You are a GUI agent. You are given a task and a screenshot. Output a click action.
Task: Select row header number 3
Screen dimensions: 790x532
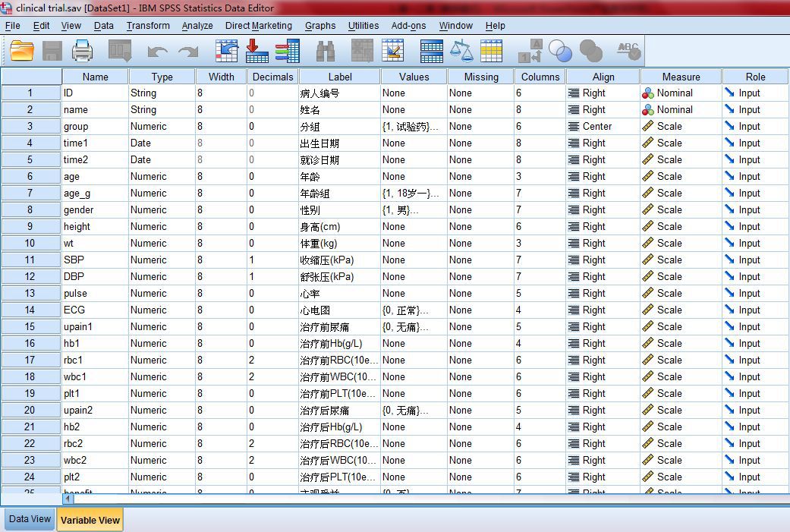coord(30,127)
